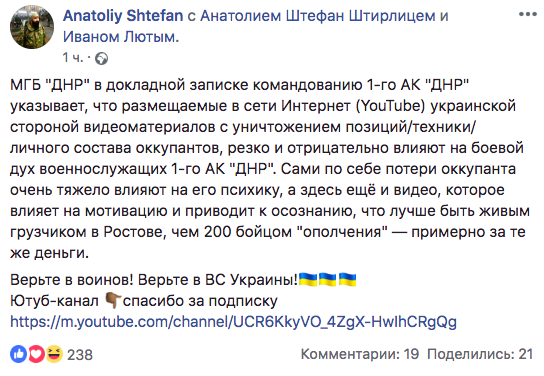Expand Комментарии: 19 comments

coord(360,354)
